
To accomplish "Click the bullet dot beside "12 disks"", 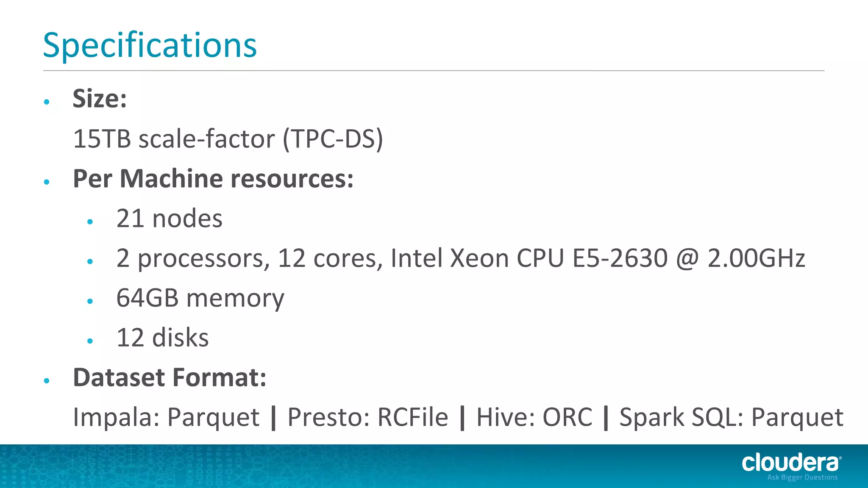I will click(x=90, y=341).
